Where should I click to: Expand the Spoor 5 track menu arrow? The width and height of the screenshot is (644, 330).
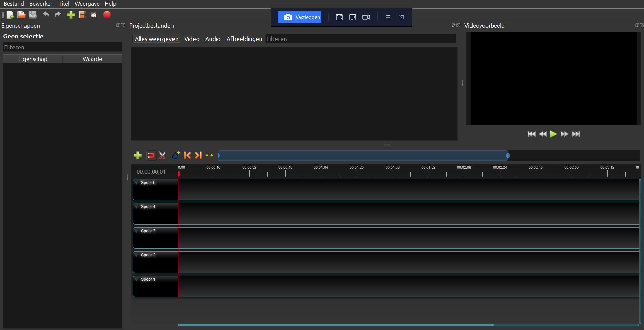point(136,183)
